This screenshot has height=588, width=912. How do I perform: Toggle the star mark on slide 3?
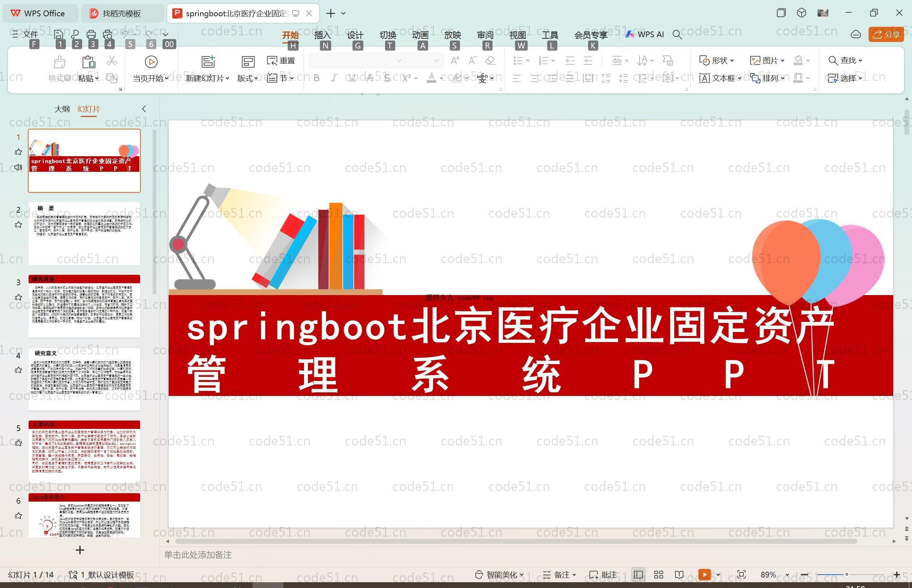[x=18, y=297]
